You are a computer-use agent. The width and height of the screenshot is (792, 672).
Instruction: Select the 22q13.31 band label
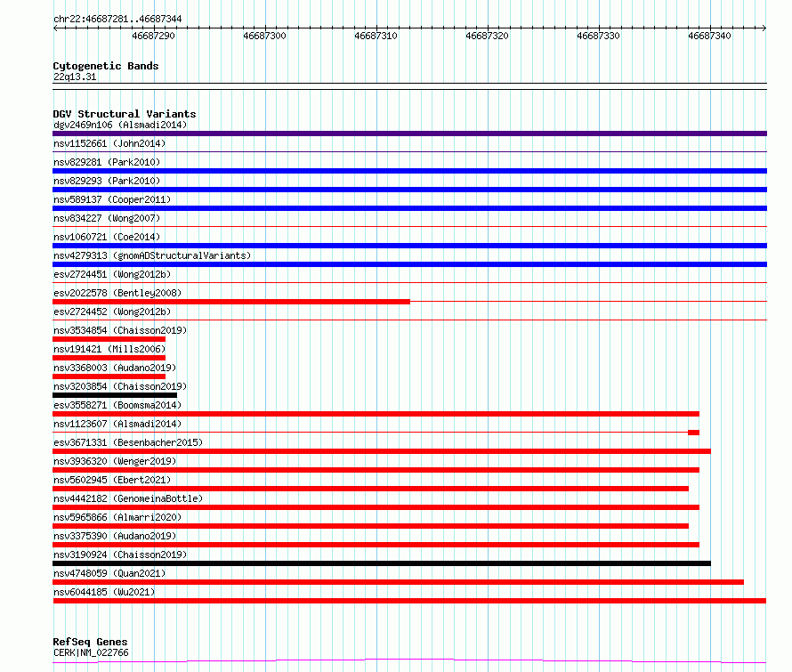(75, 77)
